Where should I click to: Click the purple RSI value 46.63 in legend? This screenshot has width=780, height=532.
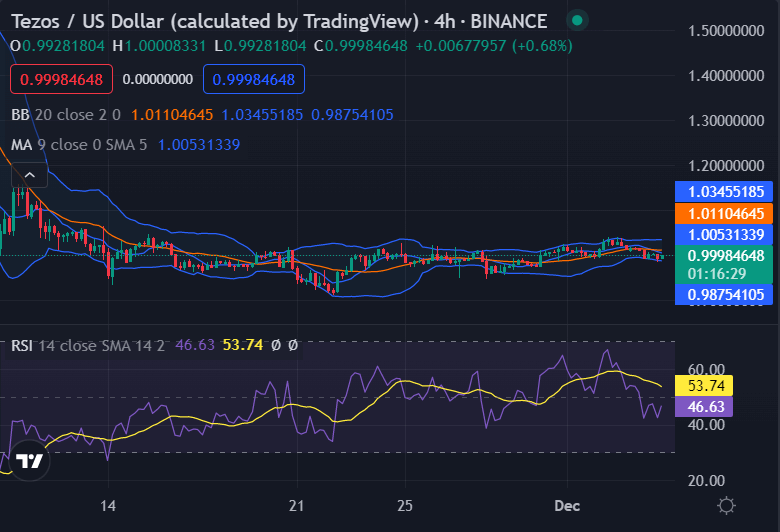point(195,345)
